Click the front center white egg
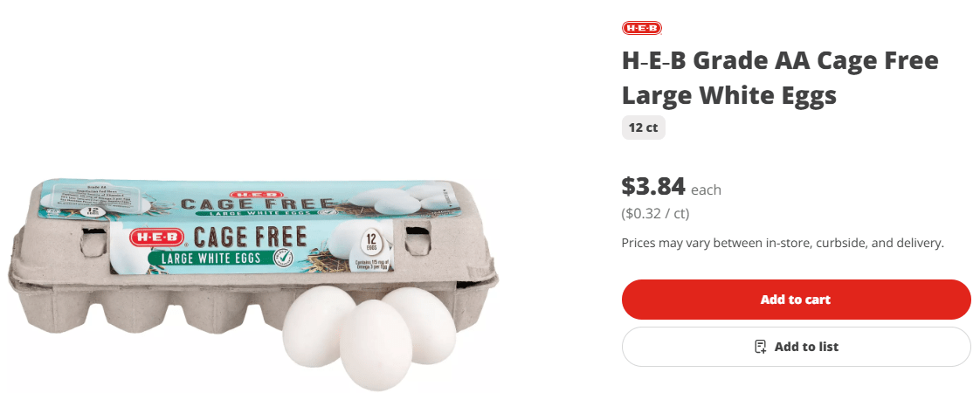Viewport: 980px width, 393px height. pos(376,345)
